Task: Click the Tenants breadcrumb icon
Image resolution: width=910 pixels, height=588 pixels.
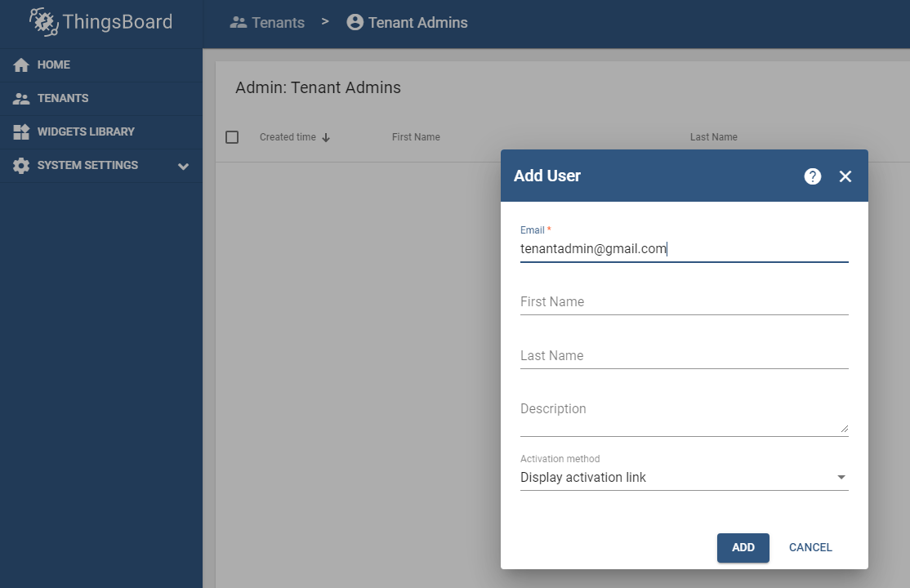Action: click(239, 23)
